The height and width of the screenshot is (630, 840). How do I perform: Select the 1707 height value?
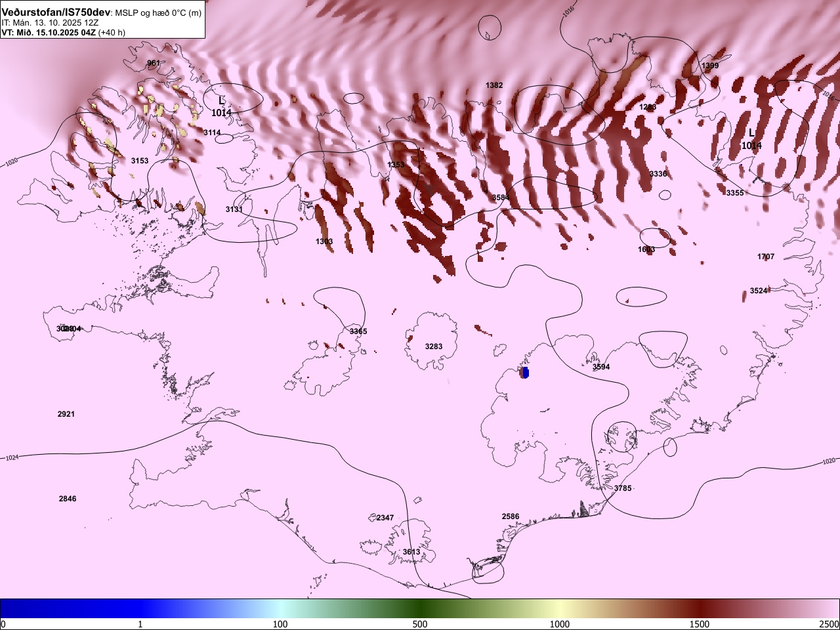pos(766,257)
